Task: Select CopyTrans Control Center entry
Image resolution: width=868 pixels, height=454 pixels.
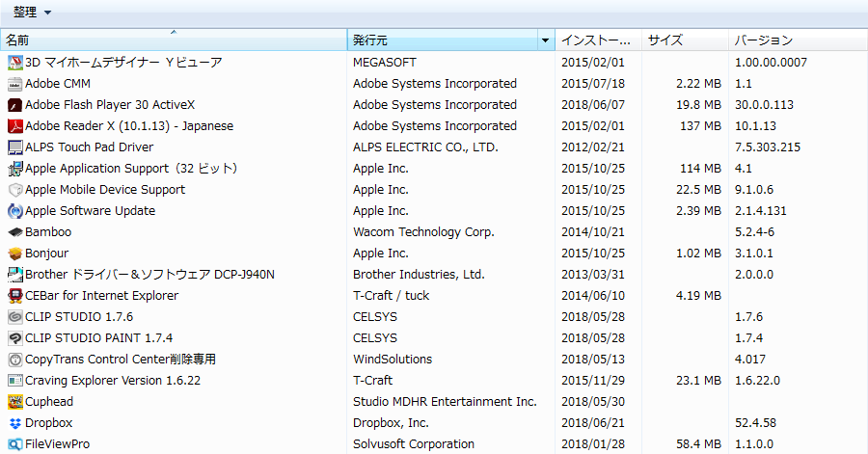Action: (121, 360)
